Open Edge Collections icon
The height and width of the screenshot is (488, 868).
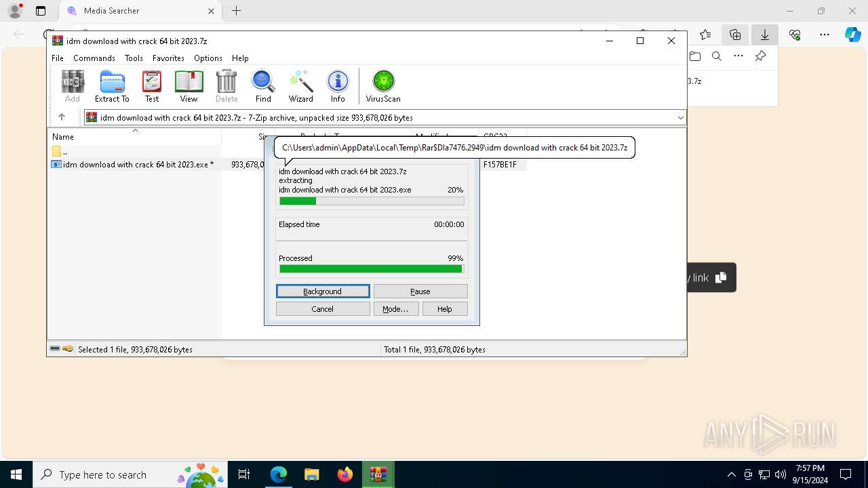(735, 35)
